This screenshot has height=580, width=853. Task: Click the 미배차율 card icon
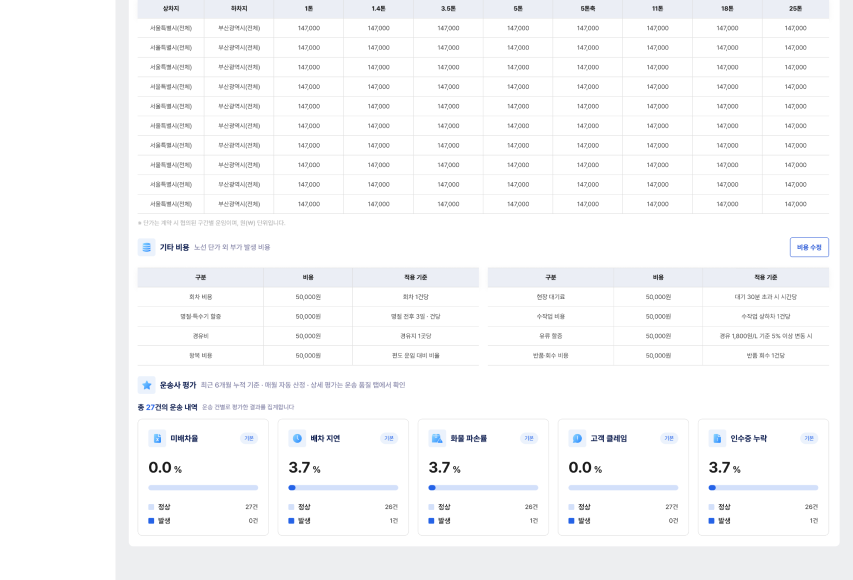pyautogui.click(x=157, y=439)
